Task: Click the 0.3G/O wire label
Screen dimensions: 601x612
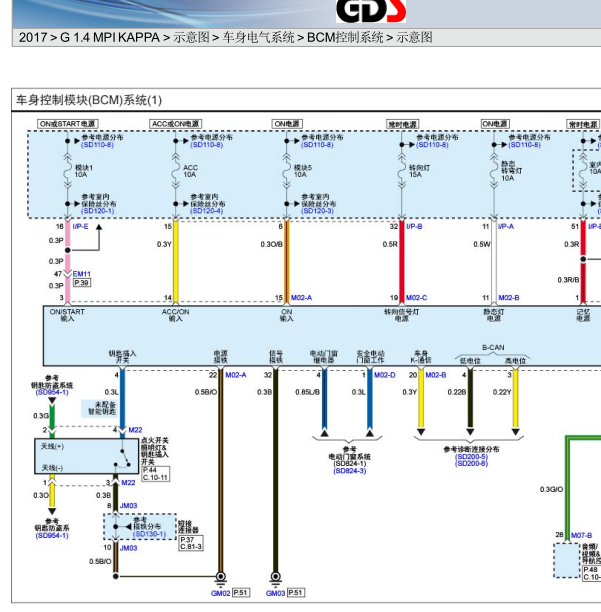Action: [551, 489]
